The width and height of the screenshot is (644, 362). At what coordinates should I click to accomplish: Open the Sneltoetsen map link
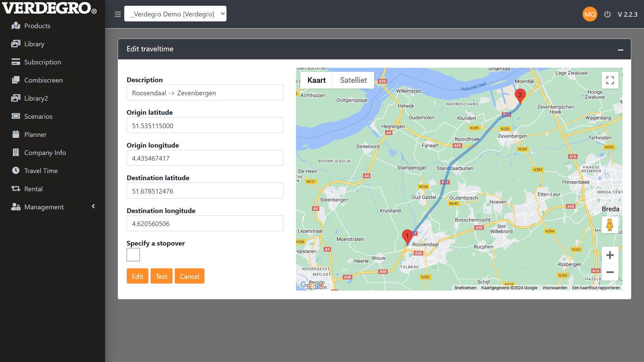click(465, 288)
